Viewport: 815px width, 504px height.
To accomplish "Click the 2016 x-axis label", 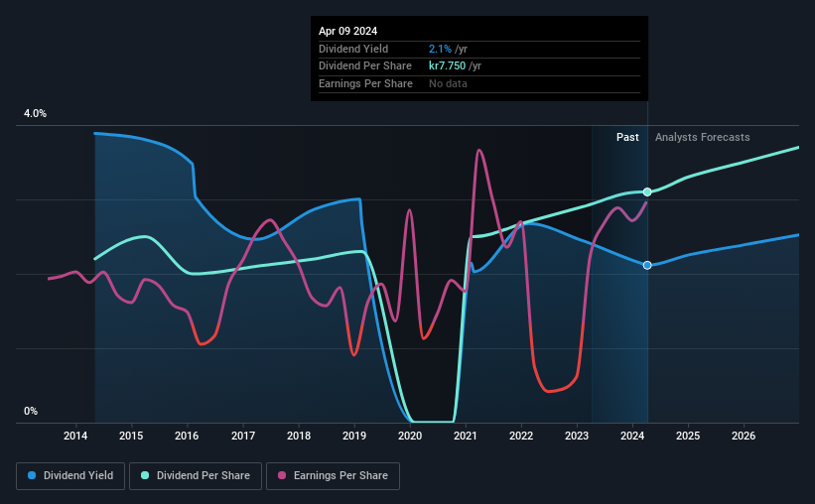I will point(187,436).
